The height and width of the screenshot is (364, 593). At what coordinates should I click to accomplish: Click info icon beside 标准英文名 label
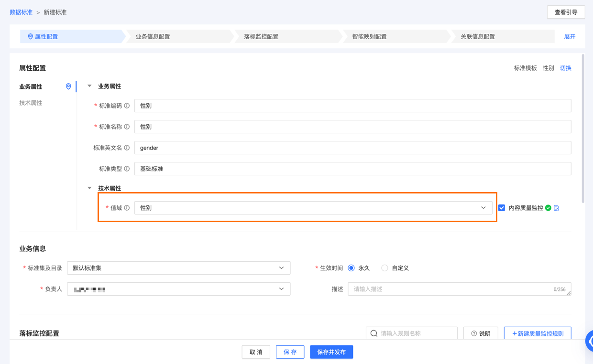click(x=127, y=148)
